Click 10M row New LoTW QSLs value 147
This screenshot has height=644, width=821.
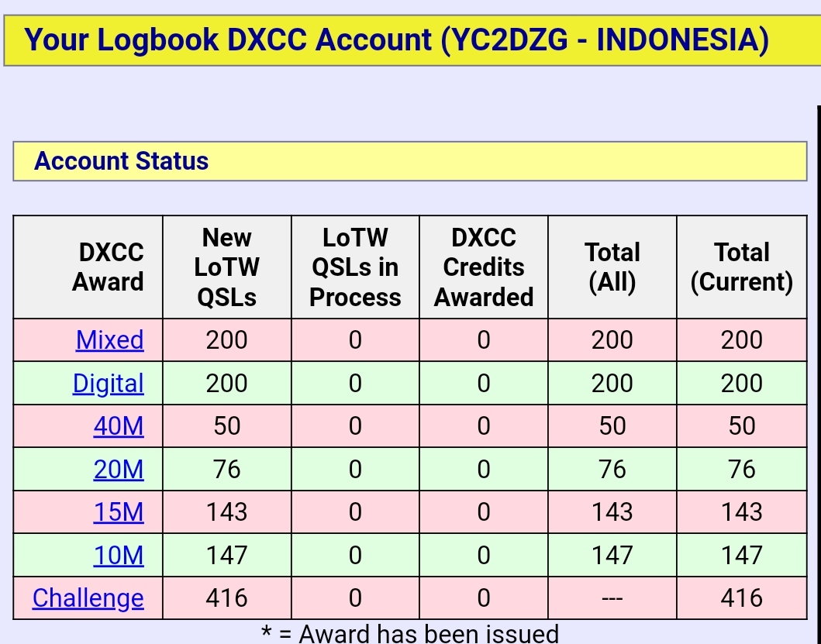pos(226,555)
